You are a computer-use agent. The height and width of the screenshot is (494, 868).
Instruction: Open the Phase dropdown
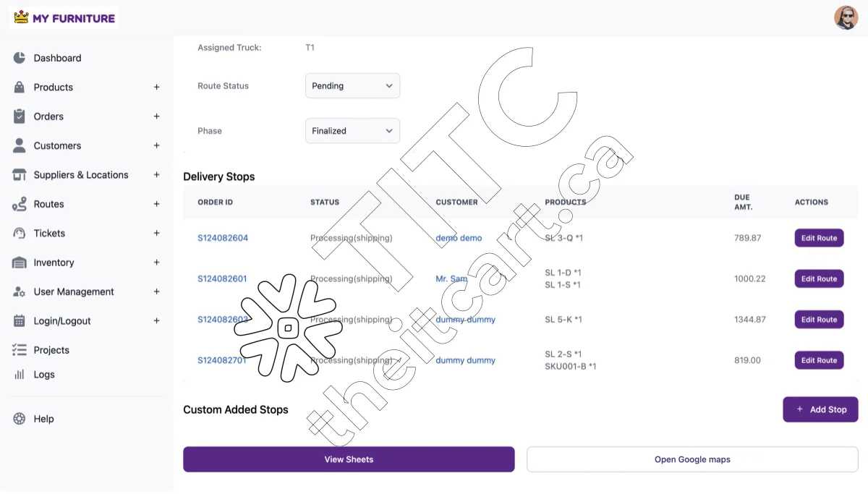coord(352,131)
